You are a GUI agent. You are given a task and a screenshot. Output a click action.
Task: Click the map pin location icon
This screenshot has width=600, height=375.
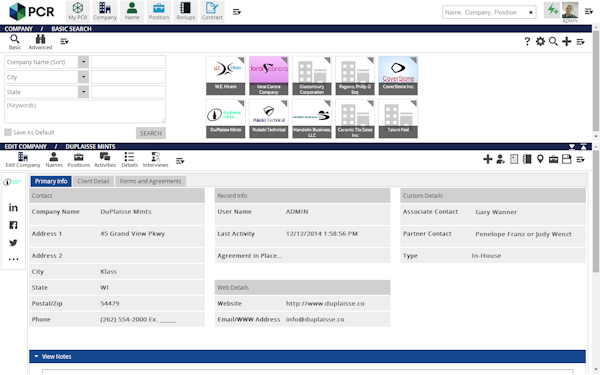click(x=540, y=159)
